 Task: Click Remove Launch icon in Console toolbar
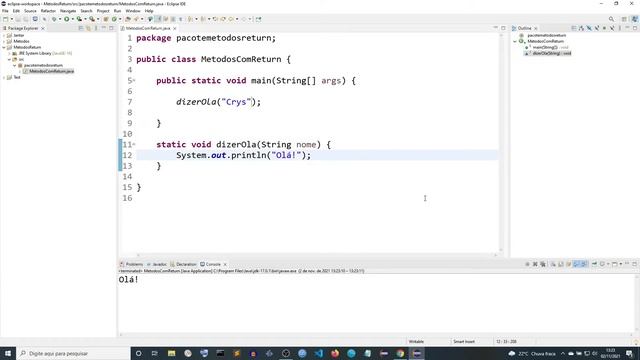(x=535, y=264)
